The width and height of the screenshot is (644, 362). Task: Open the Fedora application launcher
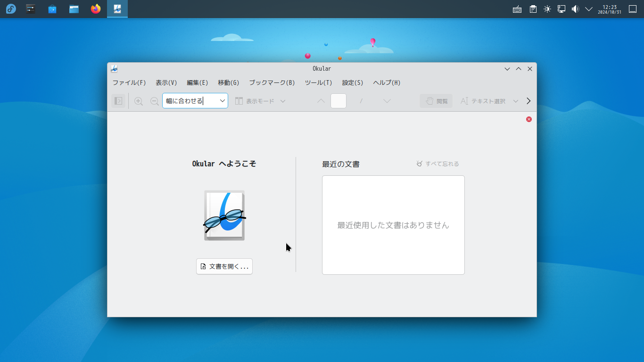(x=11, y=9)
